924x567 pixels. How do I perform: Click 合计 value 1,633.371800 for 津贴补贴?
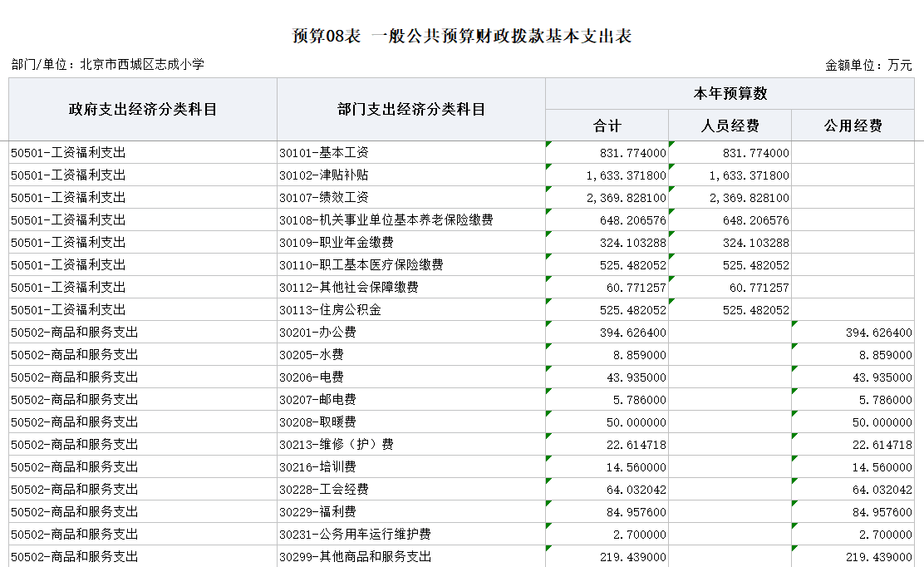[607, 175]
